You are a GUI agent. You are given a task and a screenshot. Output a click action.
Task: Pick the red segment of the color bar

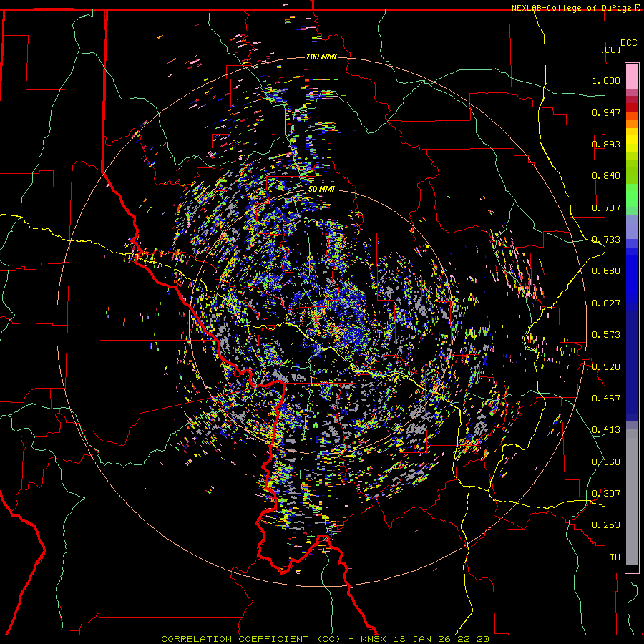(x=632, y=107)
